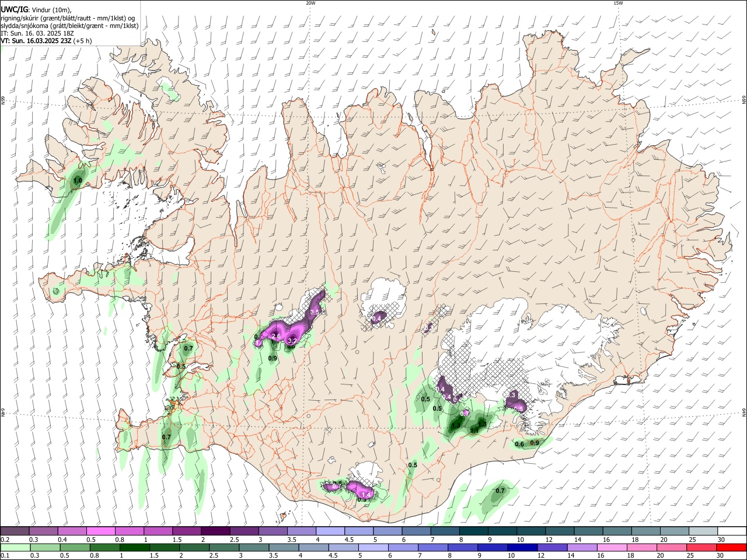747x560 pixels.
Task: Click the '30' tick label of upper legend
Action: pyautogui.click(x=721, y=540)
